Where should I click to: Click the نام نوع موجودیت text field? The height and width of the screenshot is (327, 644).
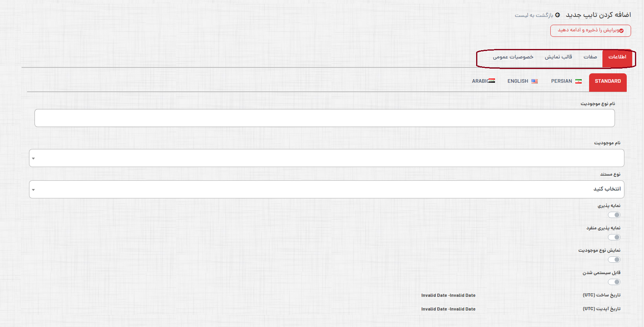324,118
